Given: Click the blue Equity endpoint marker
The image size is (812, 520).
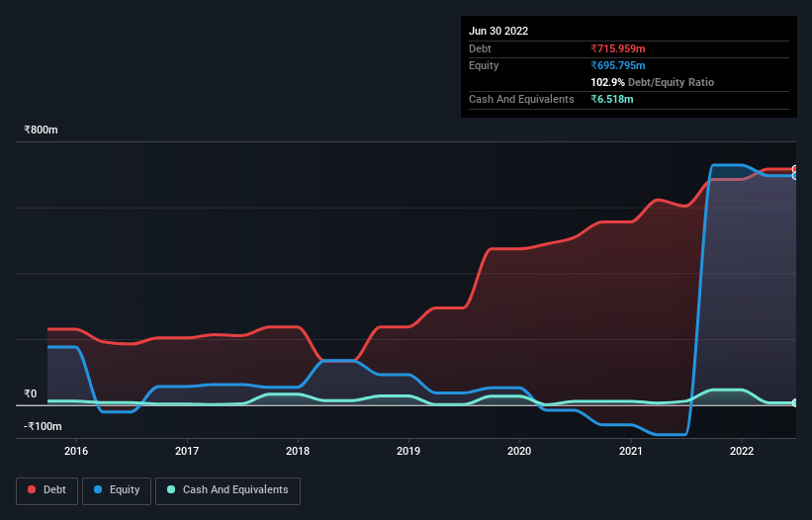Looking at the screenshot, I should (x=795, y=176).
